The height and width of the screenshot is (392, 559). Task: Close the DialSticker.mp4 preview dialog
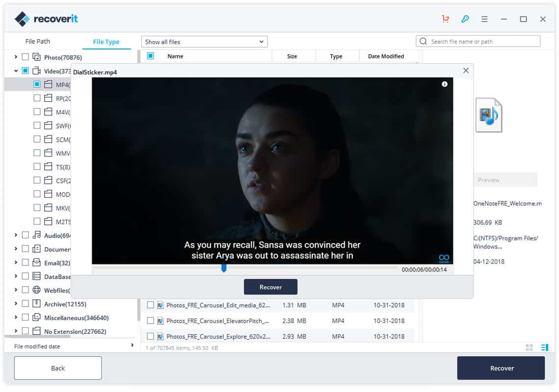pyautogui.click(x=466, y=71)
